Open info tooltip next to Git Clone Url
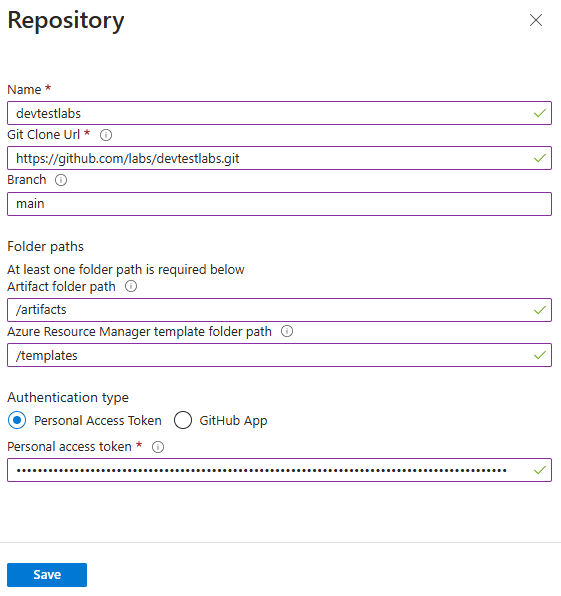Screen dimensions: 561x596 coord(106,135)
